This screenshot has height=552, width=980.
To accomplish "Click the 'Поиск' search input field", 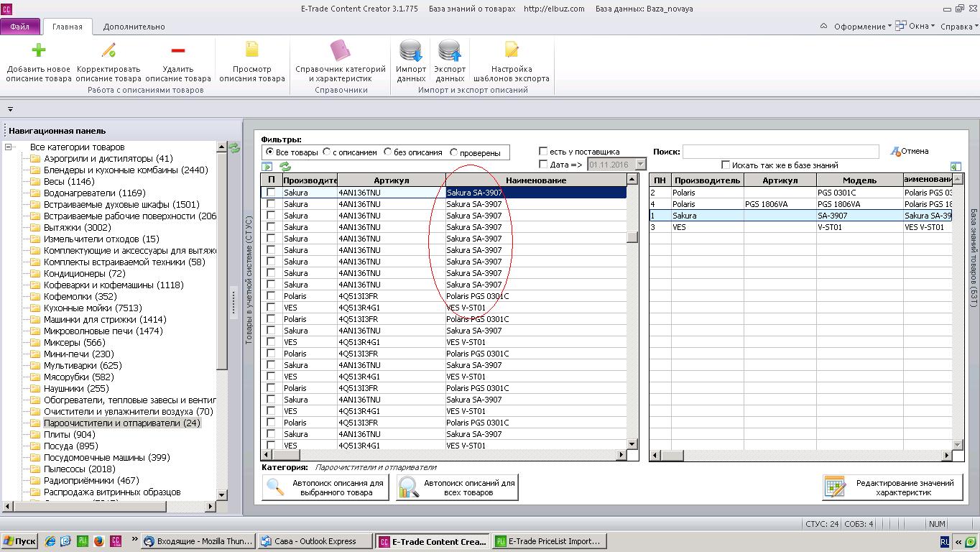I will click(780, 152).
